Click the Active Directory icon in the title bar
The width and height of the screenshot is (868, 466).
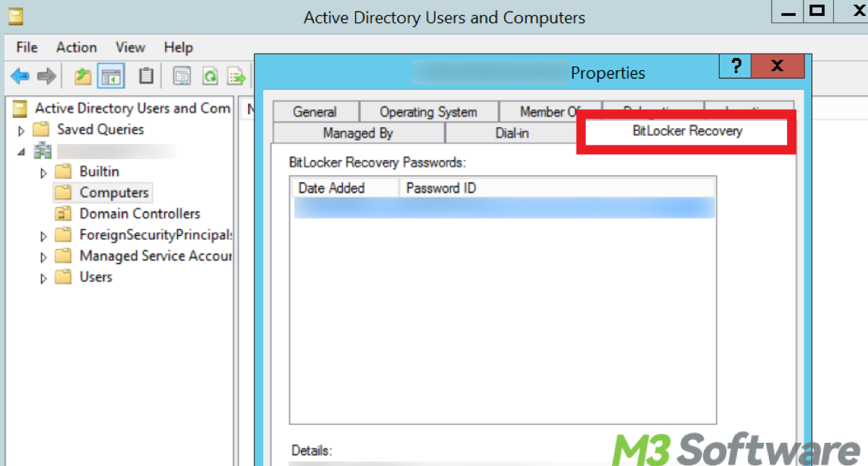coord(14,14)
